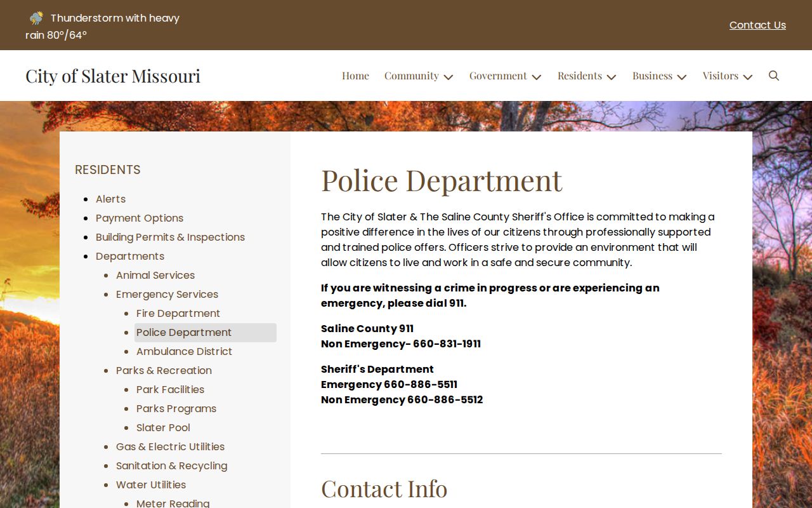Open the site search magnifier icon
Viewport: 812px width, 508px height.
point(774,76)
